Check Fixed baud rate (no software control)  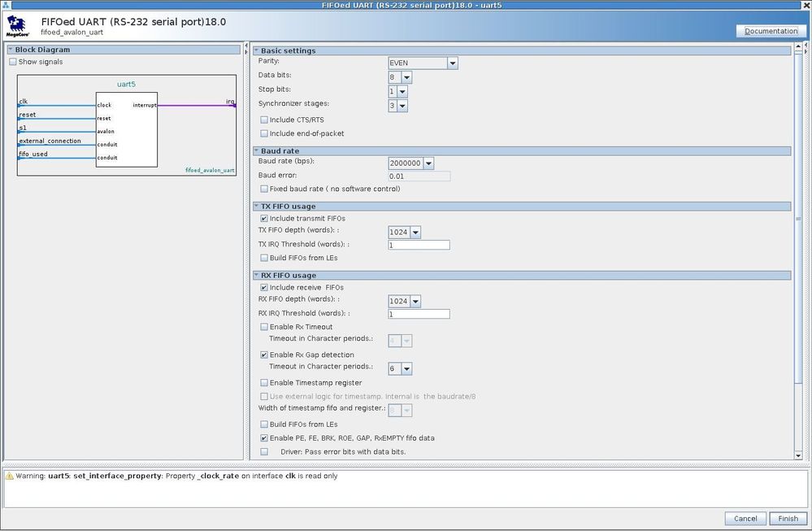[264, 189]
